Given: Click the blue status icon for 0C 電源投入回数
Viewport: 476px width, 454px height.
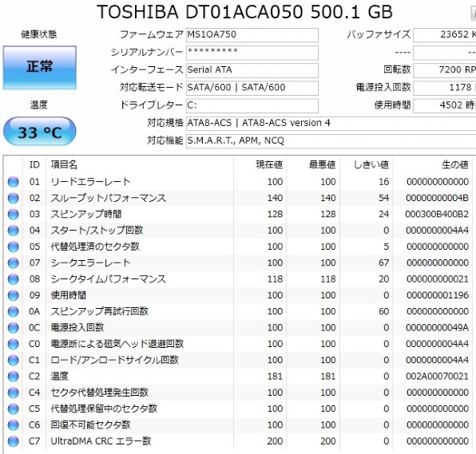Looking at the screenshot, I should 13,328.
